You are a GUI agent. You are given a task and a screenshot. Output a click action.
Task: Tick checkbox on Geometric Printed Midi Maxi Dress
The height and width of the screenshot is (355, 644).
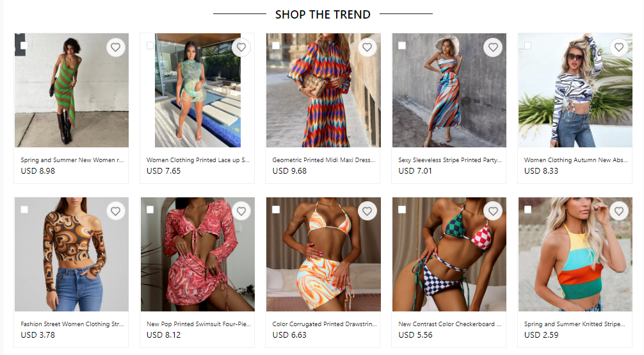pos(276,45)
